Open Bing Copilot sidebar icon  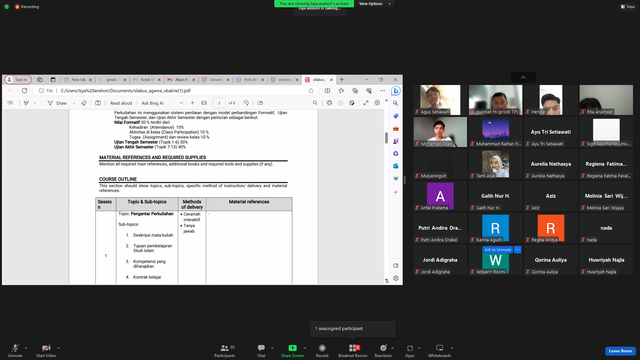pyautogui.click(x=395, y=91)
